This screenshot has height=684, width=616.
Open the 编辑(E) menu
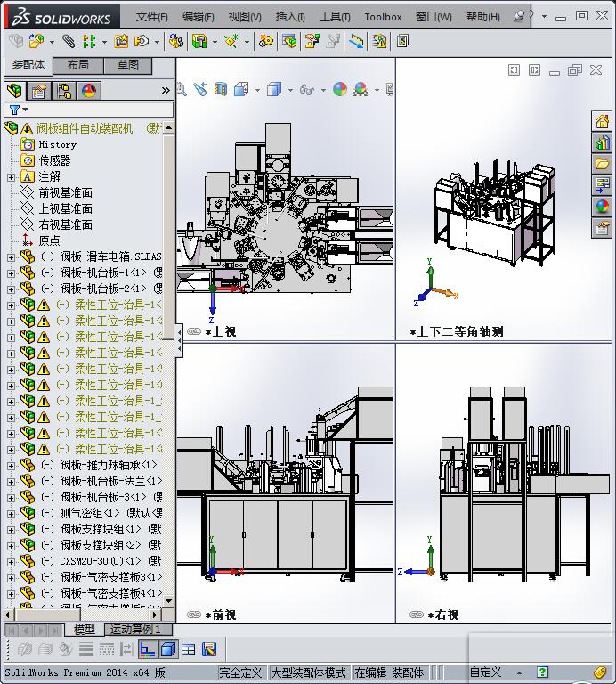click(x=198, y=17)
